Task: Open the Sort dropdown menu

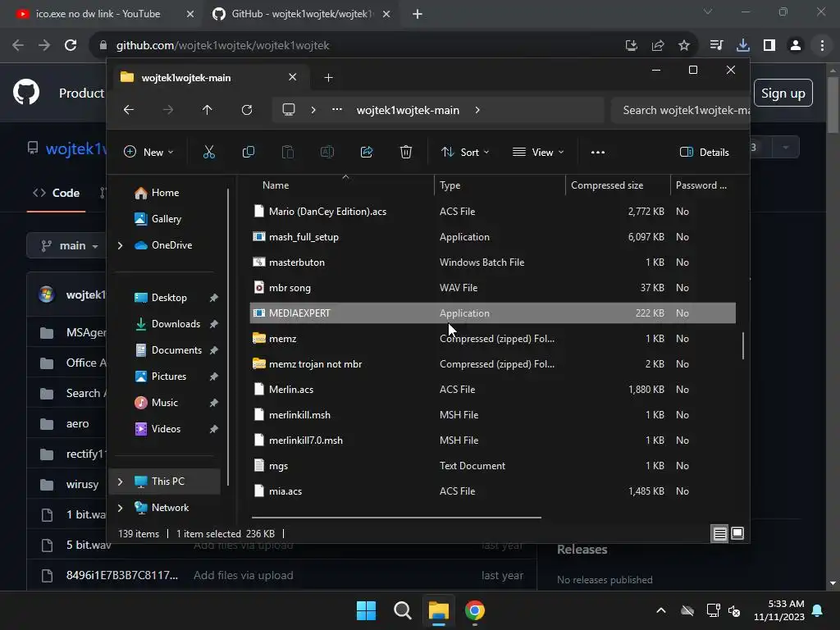Action: pyautogui.click(x=464, y=152)
